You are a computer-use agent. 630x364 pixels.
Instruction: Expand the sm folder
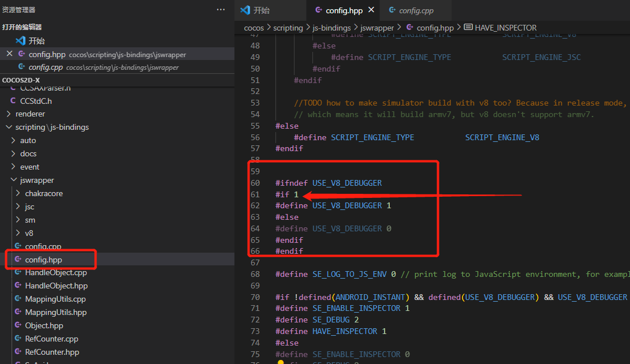click(x=29, y=220)
